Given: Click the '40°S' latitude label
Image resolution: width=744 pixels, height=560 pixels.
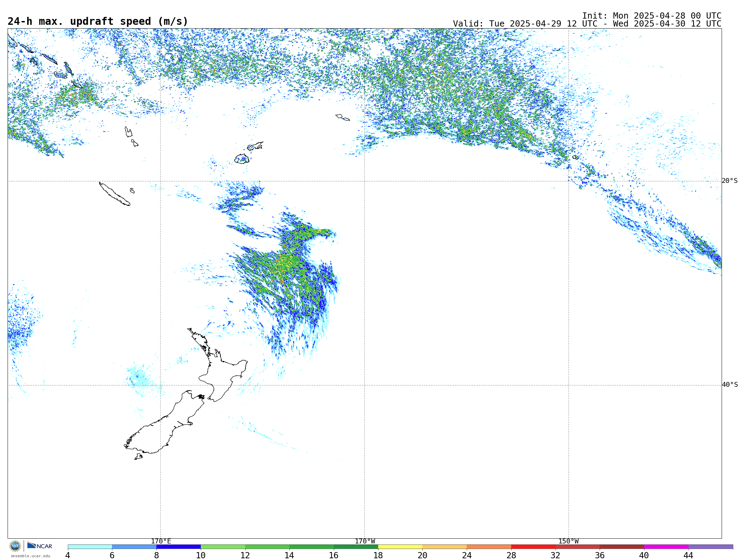Looking at the screenshot, I should click(730, 385).
